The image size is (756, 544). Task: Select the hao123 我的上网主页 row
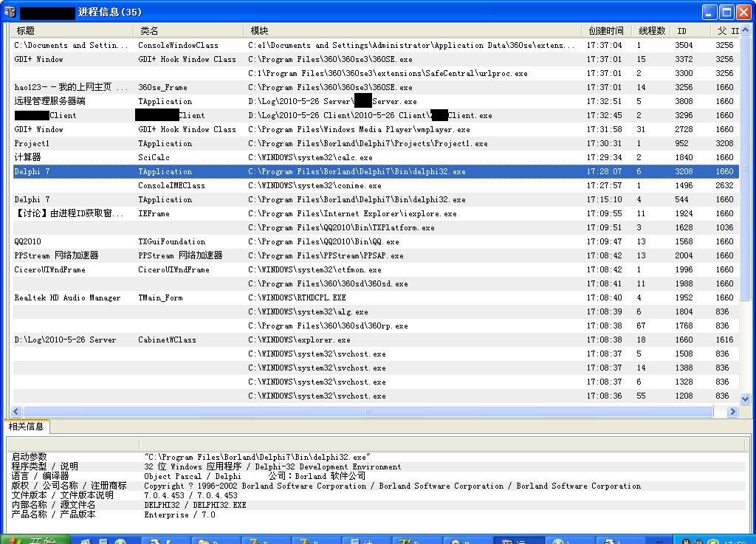[x=376, y=87]
